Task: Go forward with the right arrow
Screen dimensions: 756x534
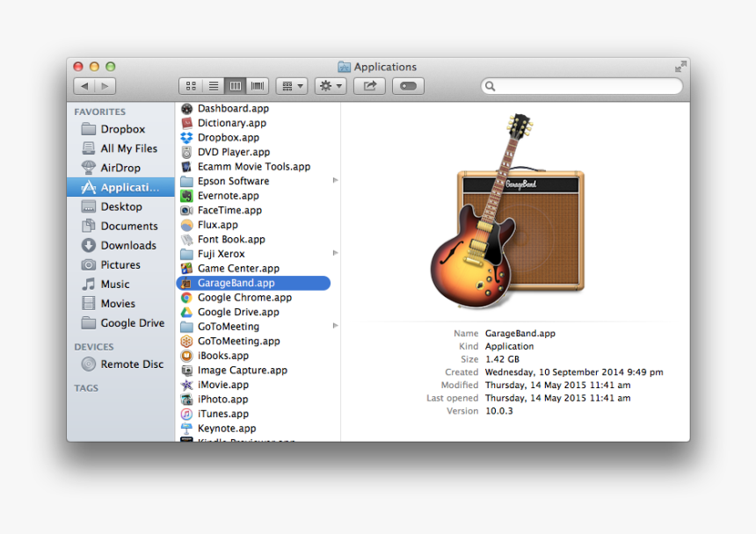Action: (105, 86)
